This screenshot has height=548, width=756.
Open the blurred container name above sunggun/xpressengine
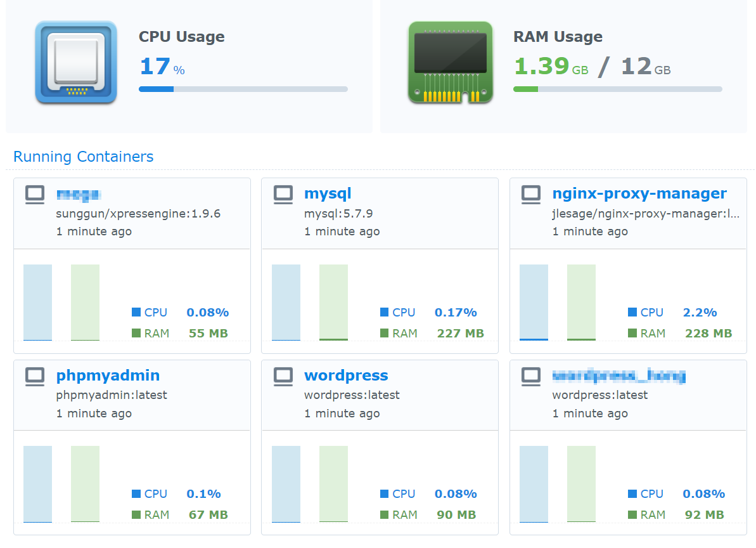coord(79,195)
